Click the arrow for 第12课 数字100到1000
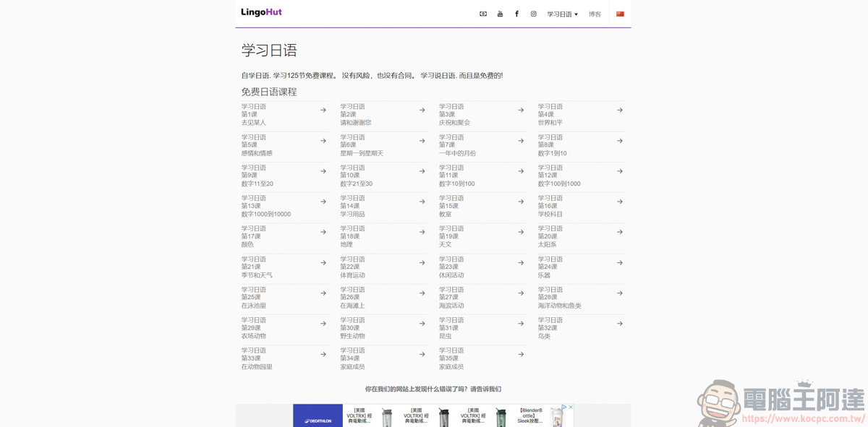Screen dimensions: 868x427 point(620,171)
